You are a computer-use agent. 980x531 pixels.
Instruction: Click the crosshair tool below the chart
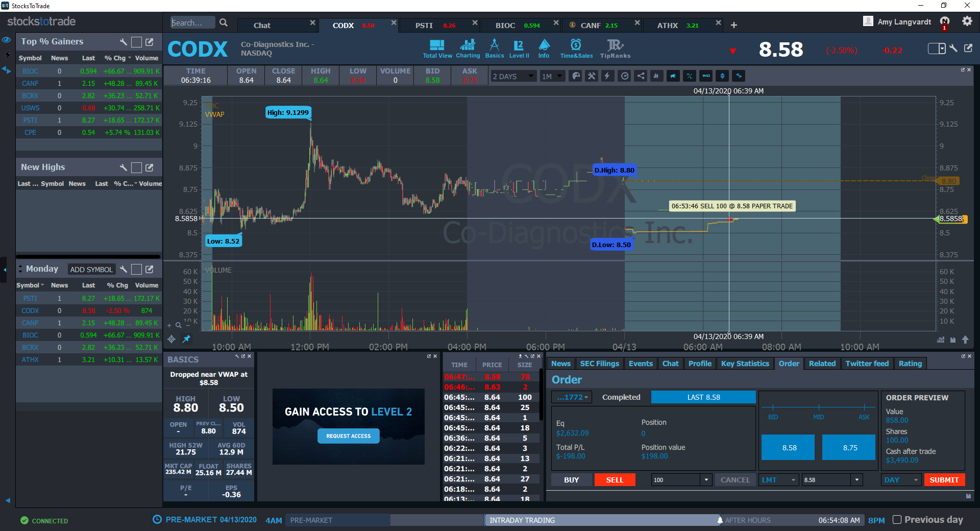pyautogui.click(x=171, y=339)
